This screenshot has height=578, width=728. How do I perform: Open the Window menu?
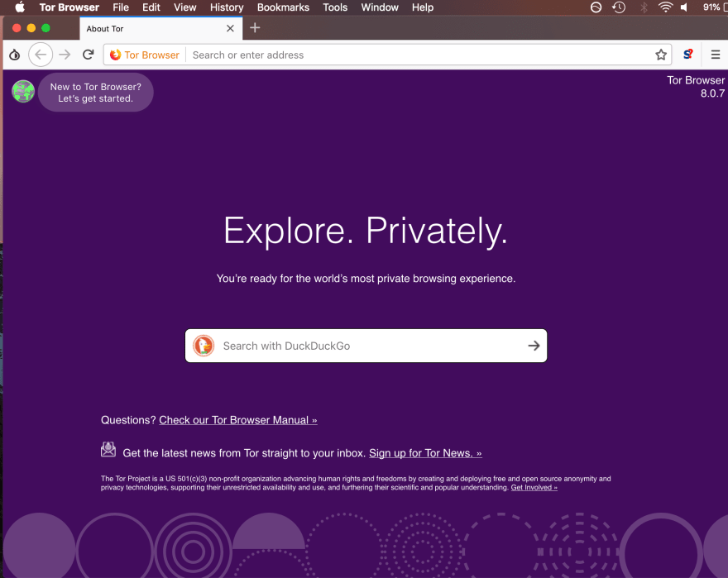(x=380, y=7)
